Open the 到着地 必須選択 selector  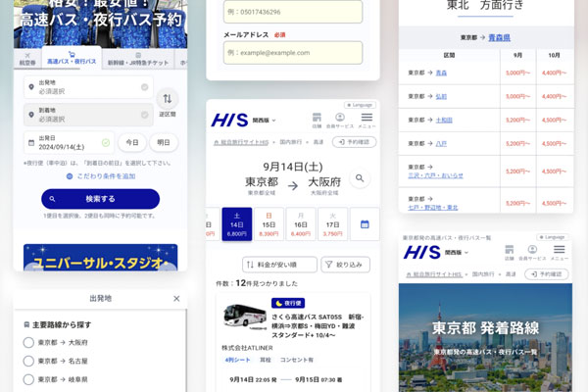(x=88, y=115)
